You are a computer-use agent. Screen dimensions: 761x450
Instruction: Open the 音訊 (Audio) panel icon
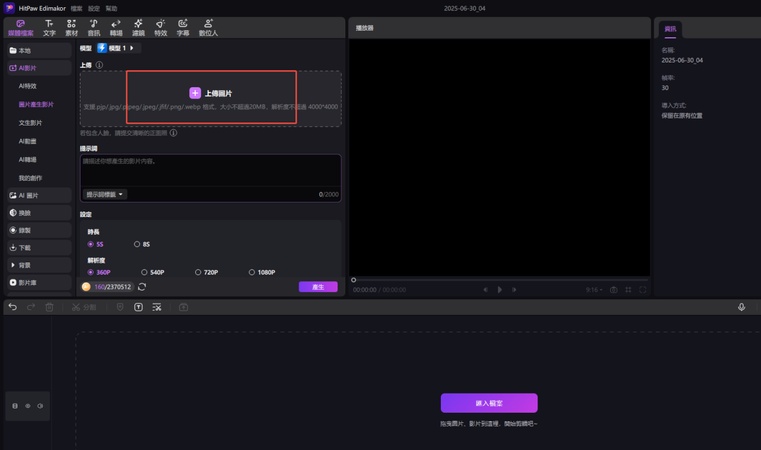(x=93, y=27)
